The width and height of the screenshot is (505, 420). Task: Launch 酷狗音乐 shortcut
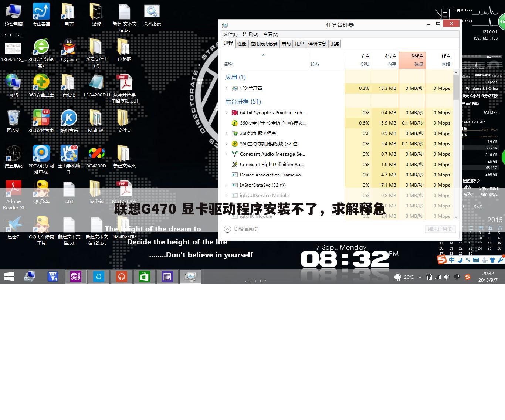tap(69, 121)
